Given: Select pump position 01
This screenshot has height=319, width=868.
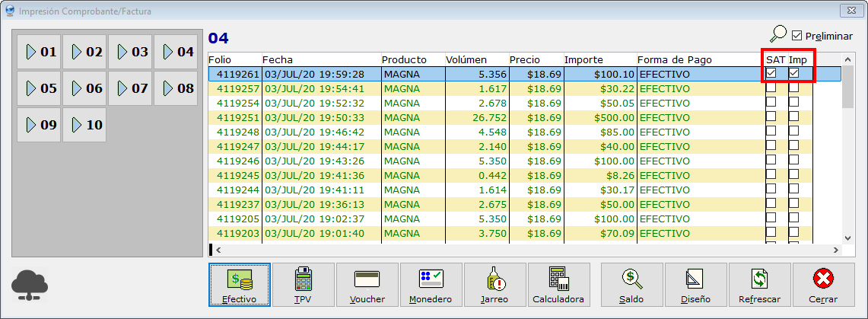Looking at the screenshot, I should tap(40, 52).
